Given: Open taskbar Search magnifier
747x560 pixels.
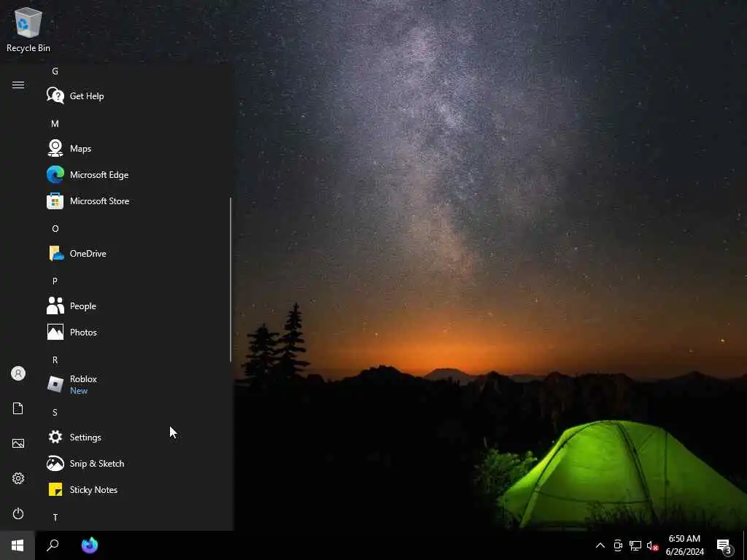Looking at the screenshot, I should [x=53, y=545].
